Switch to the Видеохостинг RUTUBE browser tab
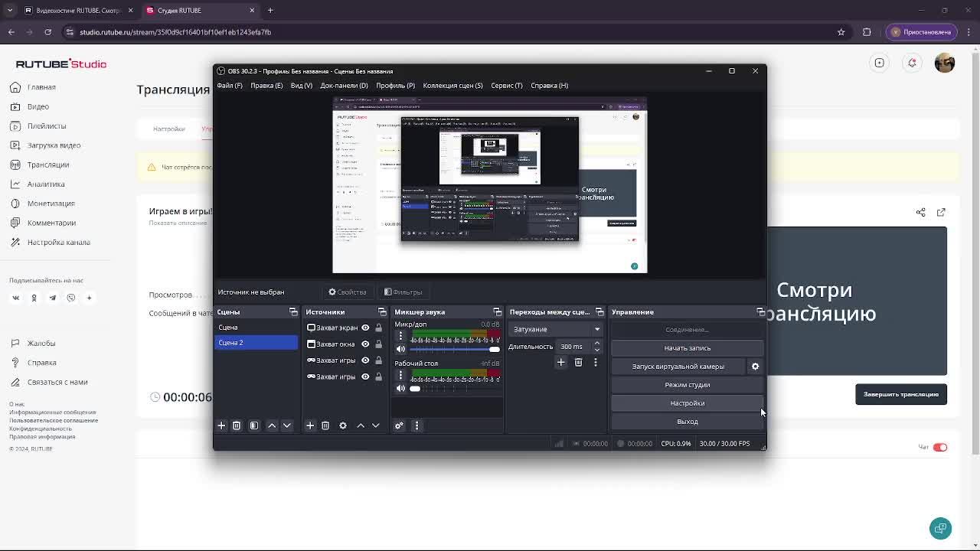Viewport: 980px width, 551px height. click(77, 11)
